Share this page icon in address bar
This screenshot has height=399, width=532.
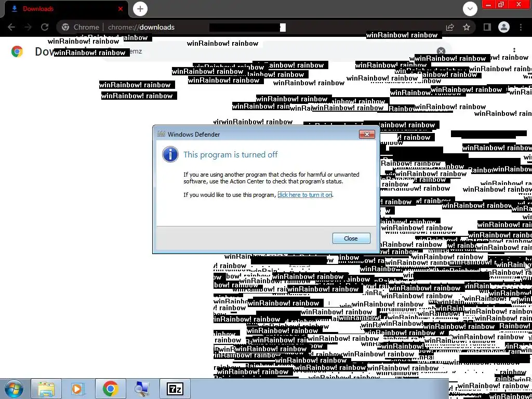click(x=450, y=27)
